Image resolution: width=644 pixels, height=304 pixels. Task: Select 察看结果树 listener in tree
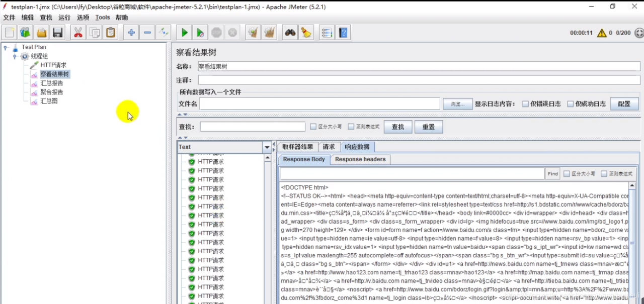(x=55, y=74)
